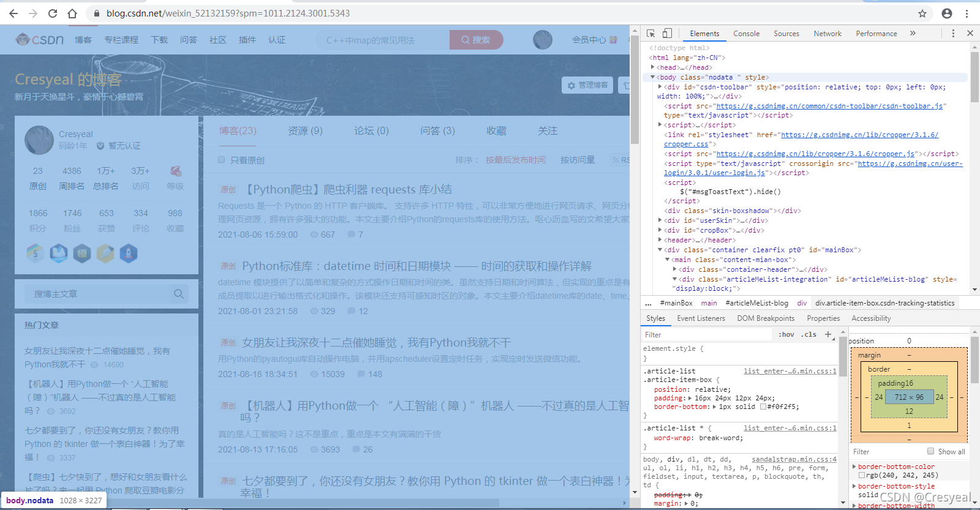Switch to the Console tab

click(x=746, y=34)
